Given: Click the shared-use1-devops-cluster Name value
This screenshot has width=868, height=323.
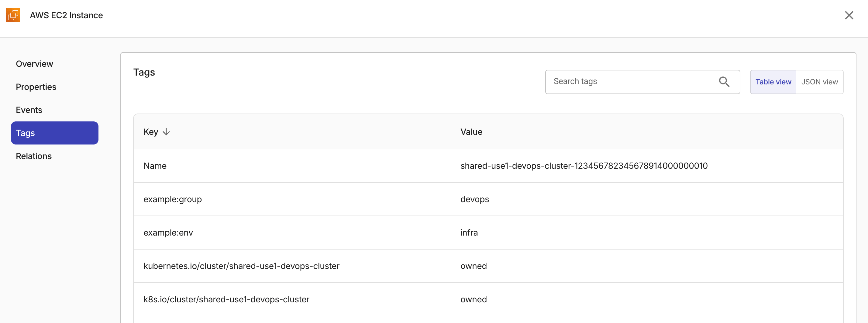Looking at the screenshot, I should click(x=584, y=165).
